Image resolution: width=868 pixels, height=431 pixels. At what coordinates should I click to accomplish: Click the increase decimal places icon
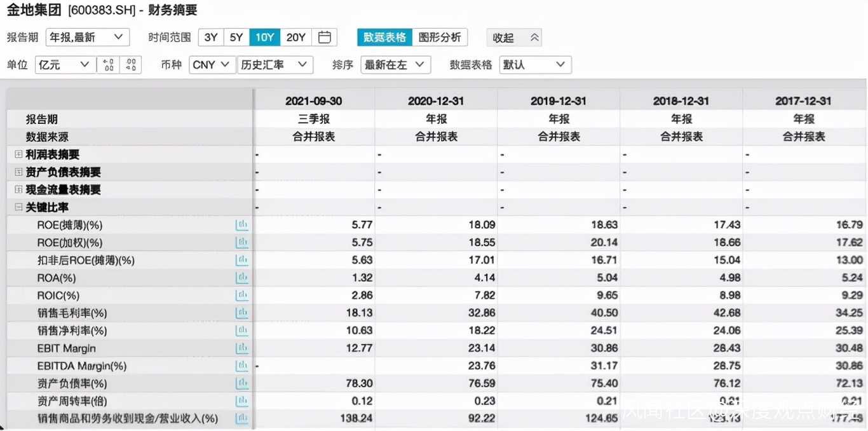pyautogui.click(x=108, y=65)
